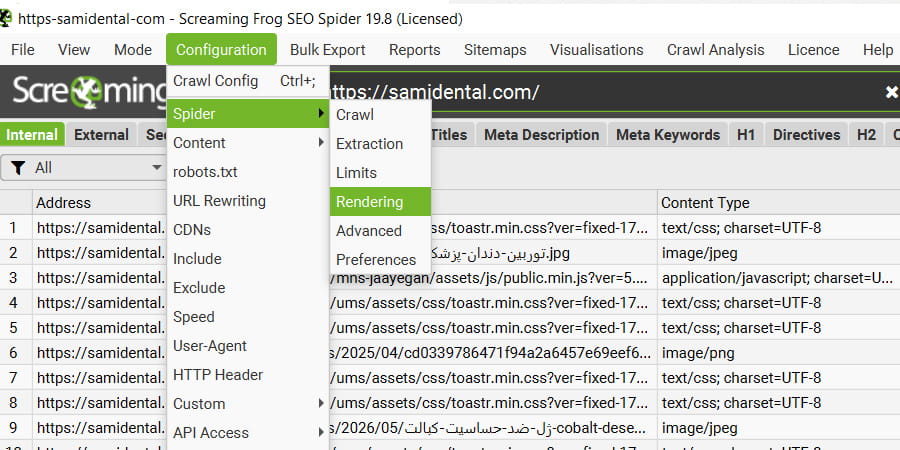This screenshot has width=900, height=450.
Task: Switch to the H2 tab
Action: tap(866, 135)
